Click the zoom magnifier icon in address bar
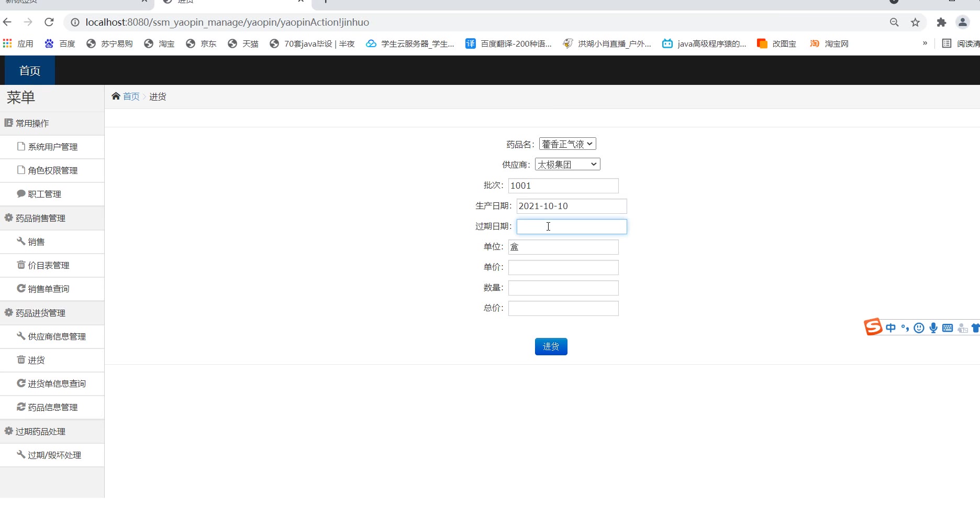 (x=894, y=22)
